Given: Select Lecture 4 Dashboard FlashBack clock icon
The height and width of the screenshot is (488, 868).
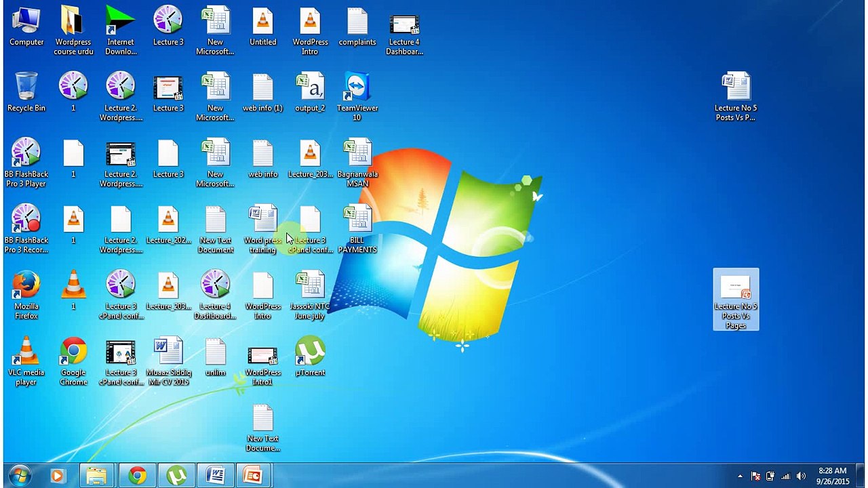Looking at the screenshot, I should 215,296.
